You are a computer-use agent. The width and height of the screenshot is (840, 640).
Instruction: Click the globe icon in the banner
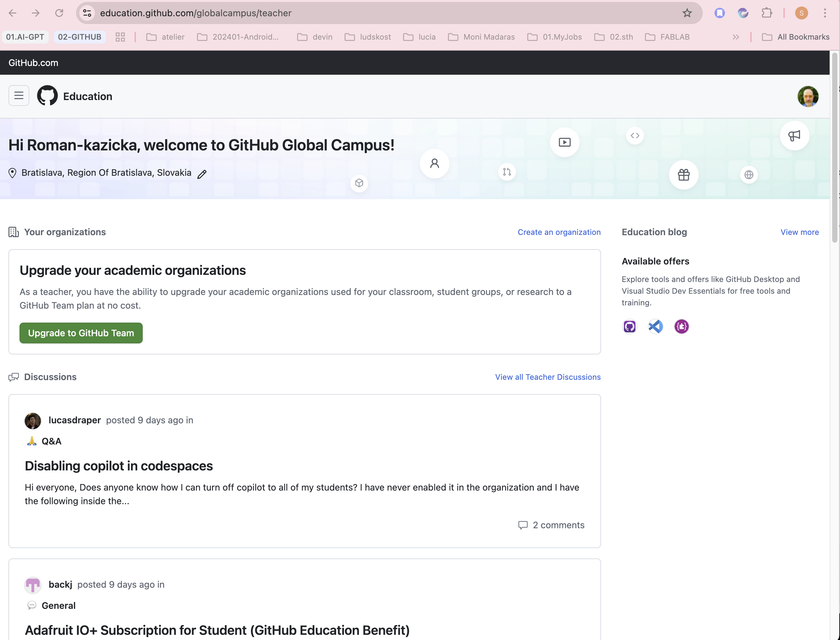click(x=749, y=174)
